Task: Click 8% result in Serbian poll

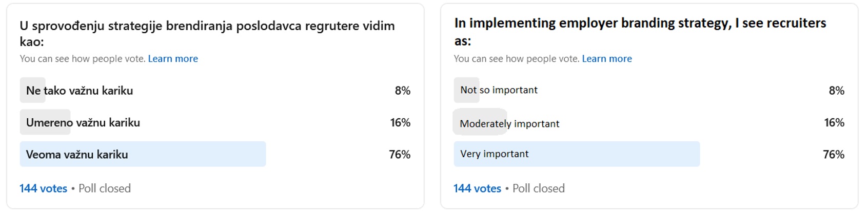Action: tap(403, 91)
